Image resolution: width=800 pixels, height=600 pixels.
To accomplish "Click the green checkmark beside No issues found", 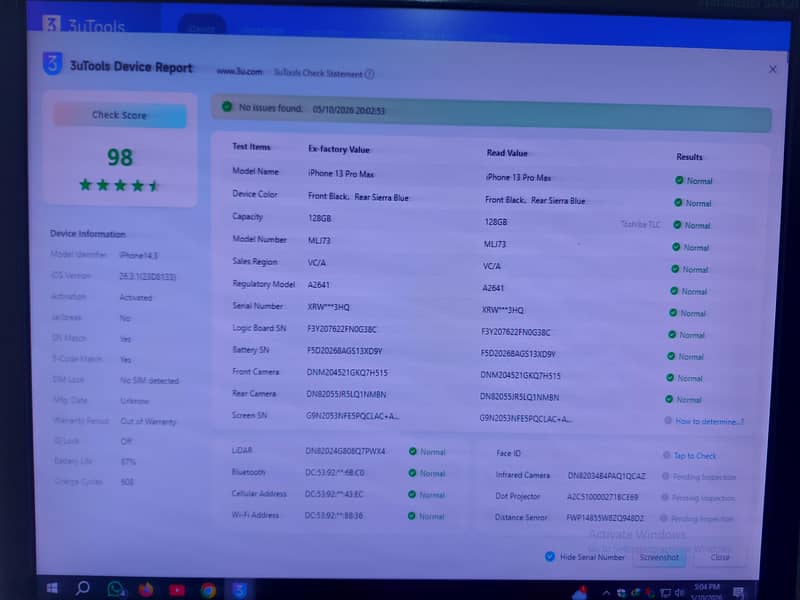I will 227,107.
